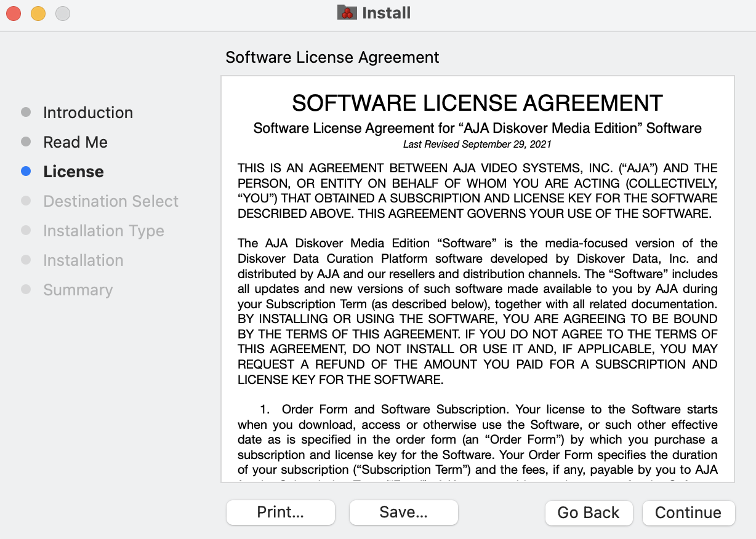The width and height of the screenshot is (756, 539).
Task: Select the Read Me step in sidebar
Action: click(75, 142)
